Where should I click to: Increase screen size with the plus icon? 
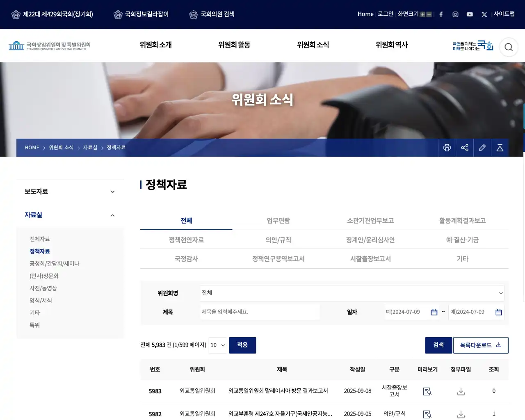(x=422, y=14)
